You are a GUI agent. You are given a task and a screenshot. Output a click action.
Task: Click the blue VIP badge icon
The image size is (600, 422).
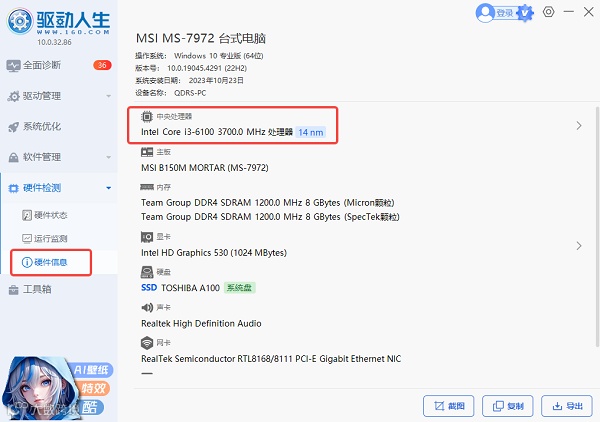pos(525,13)
